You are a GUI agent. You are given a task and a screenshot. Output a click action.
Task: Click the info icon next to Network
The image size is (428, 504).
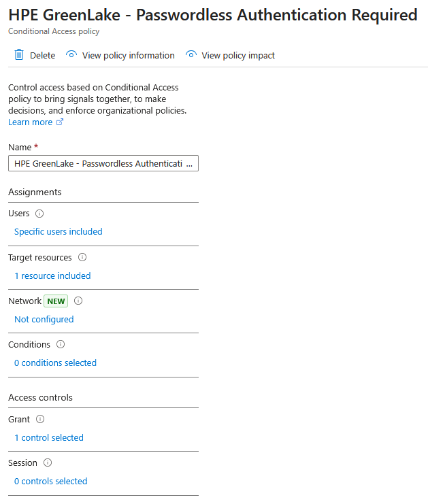[78, 301]
